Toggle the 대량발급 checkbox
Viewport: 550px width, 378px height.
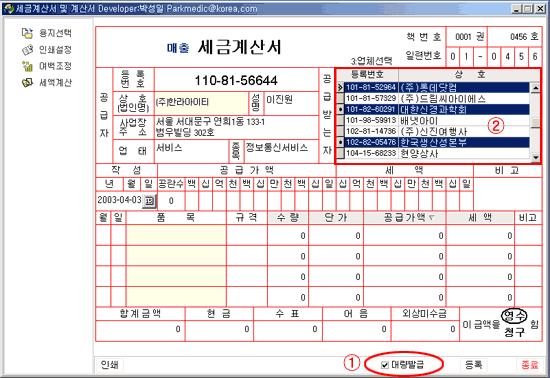385,365
